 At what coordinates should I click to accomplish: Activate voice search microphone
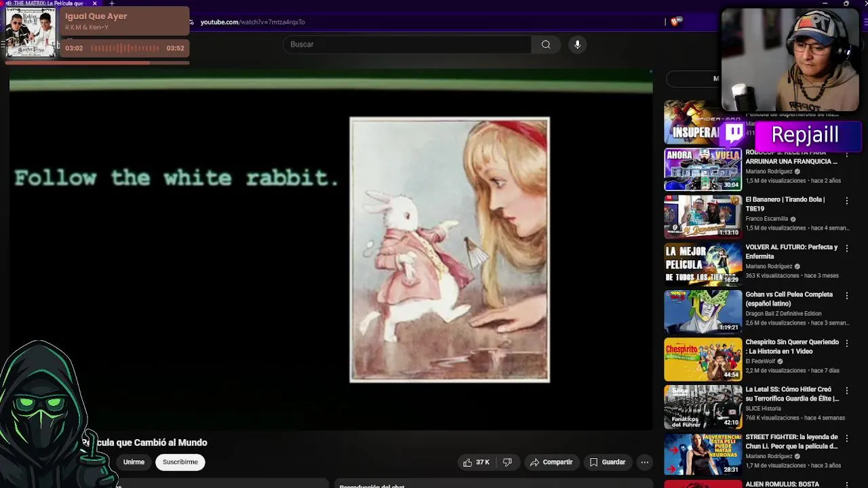[577, 45]
